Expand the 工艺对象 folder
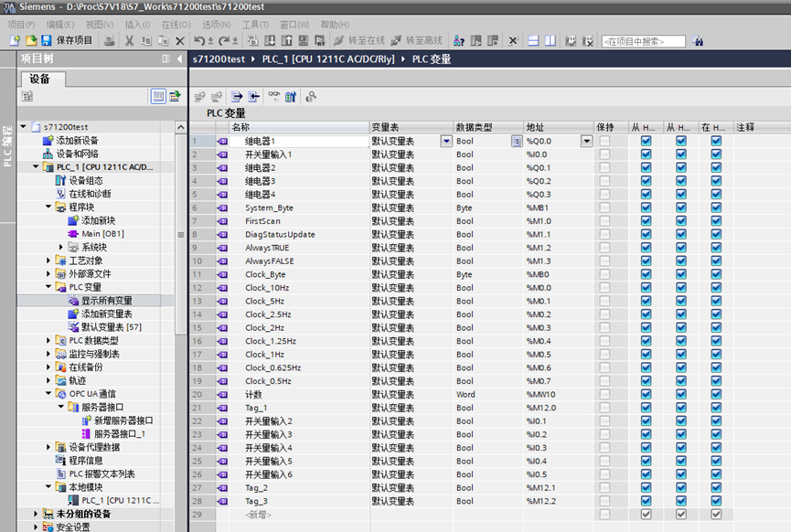This screenshot has height=532, width=791. [48, 261]
